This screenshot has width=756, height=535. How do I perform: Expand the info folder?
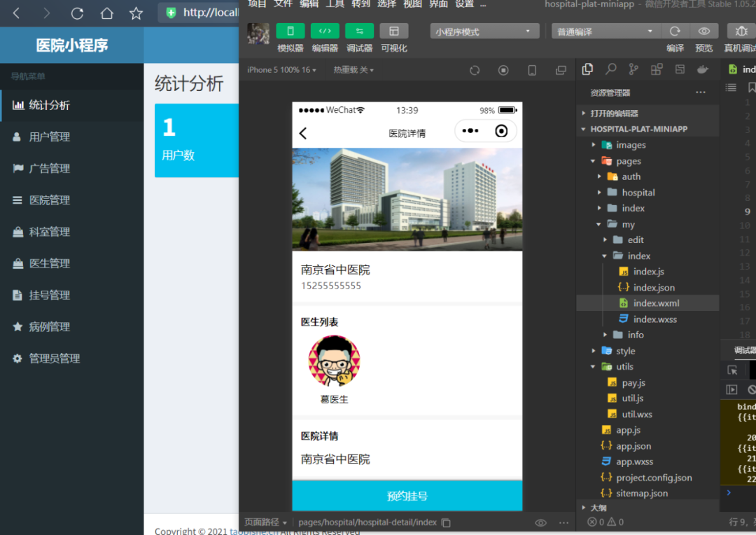[x=648, y=335]
